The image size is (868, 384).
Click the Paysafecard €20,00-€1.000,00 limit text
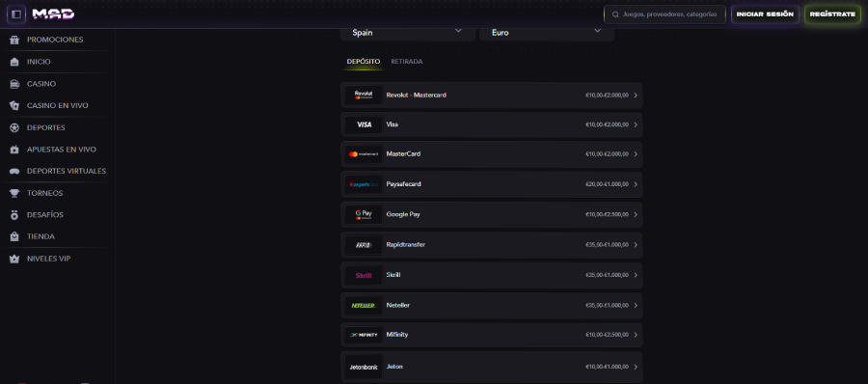point(607,184)
